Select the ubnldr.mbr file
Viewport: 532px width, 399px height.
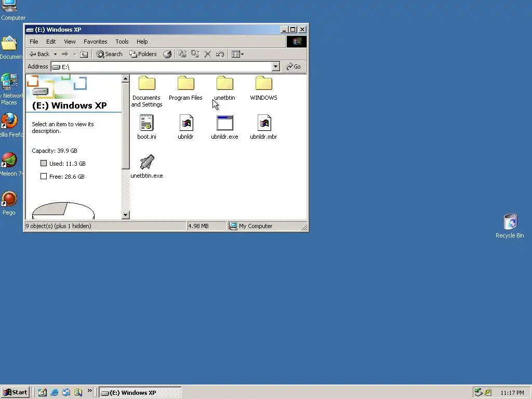pos(263,127)
